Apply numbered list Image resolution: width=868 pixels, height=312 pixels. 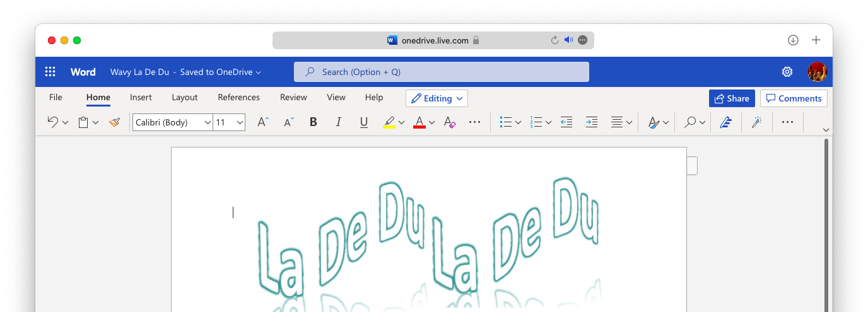(x=536, y=122)
